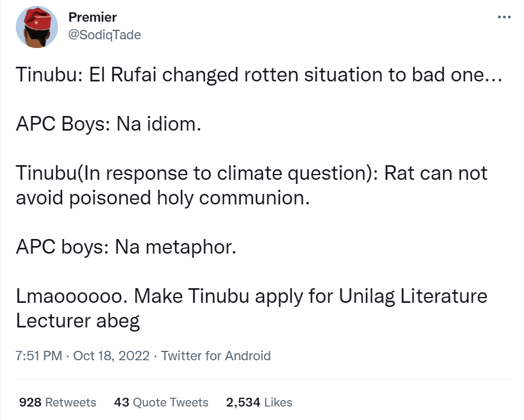Viewport: 524px width, 420px height.
Task: Click the 'Lecturer abeg' ending text
Action: click(78, 320)
